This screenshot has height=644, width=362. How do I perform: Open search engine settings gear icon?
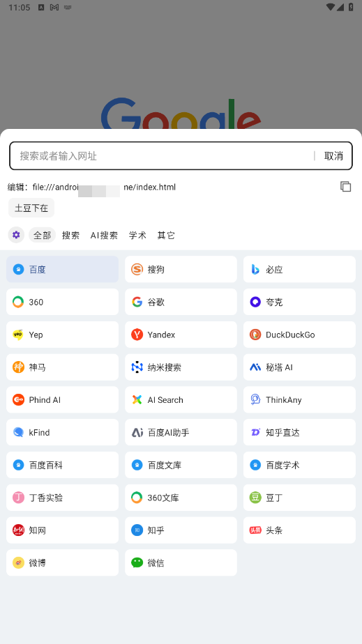pyautogui.click(x=16, y=235)
